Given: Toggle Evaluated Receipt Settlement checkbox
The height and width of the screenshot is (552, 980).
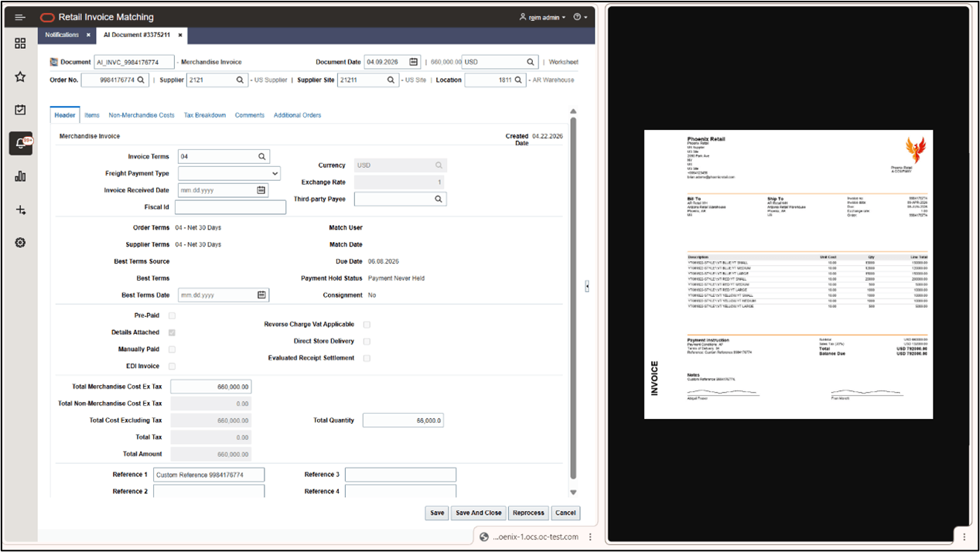Looking at the screenshot, I should (367, 358).
